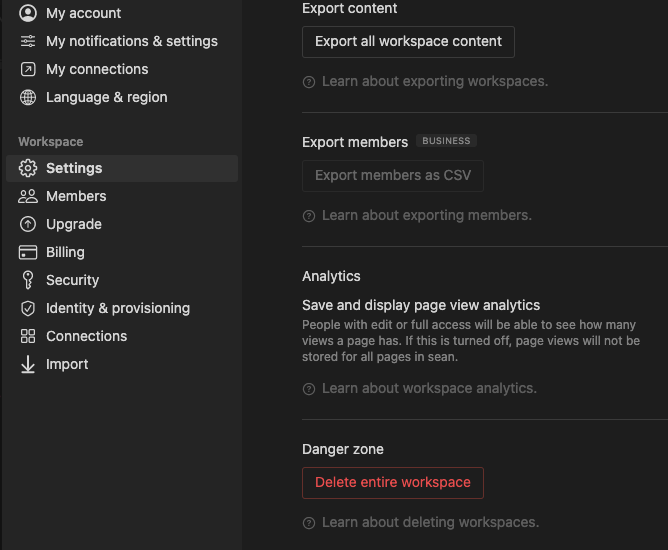The width and height of the screenshot is (668, 550).
Task: Open the Upgrade plan page
Action: click(x=122, y=224)
